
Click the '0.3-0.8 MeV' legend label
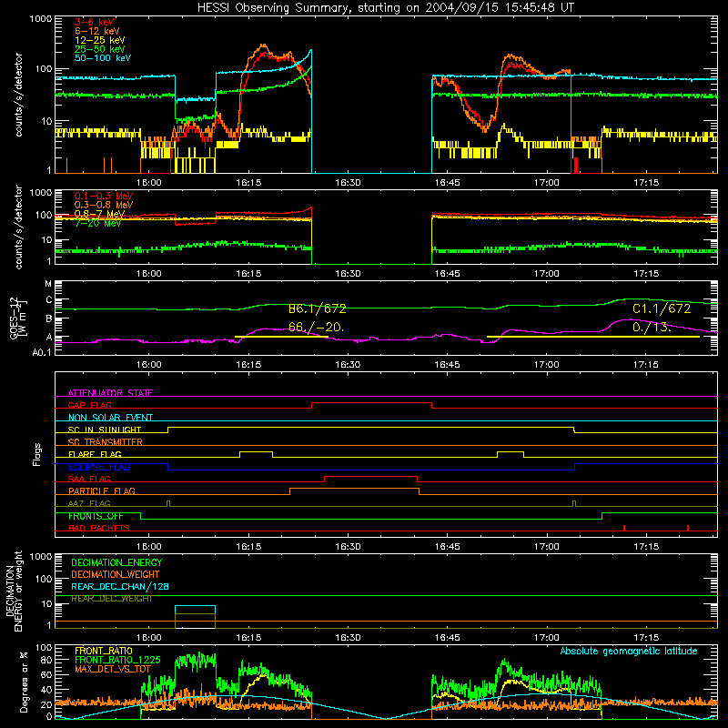104,205
